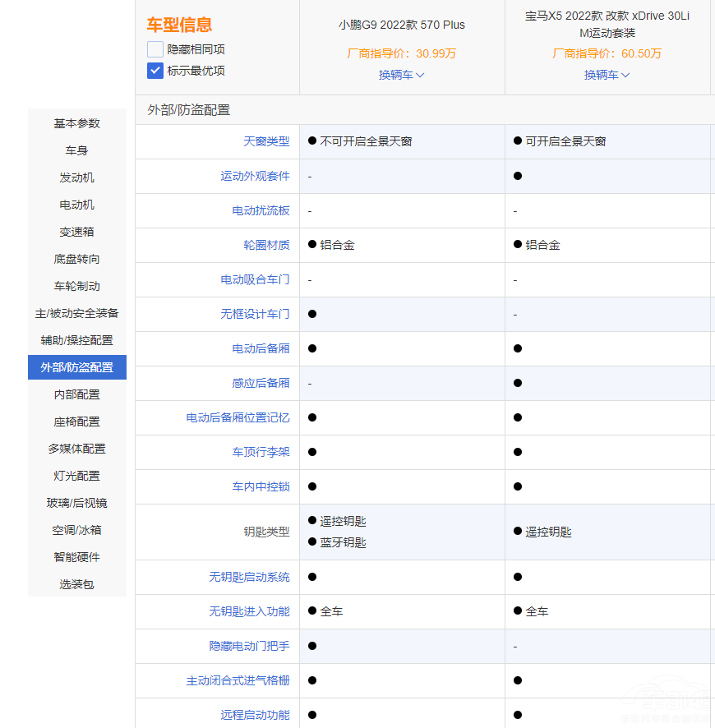
Task: Click 宝马X5 2022款 model title
Action: [x=607, y=25]
